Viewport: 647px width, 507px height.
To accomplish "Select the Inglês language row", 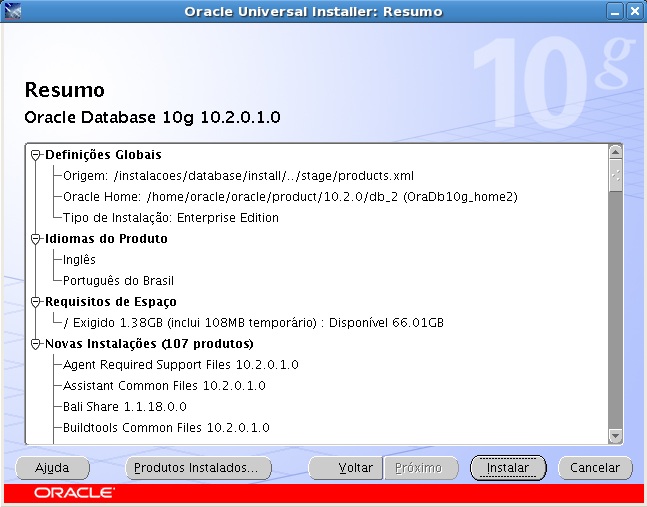I will tap(79, 260).
